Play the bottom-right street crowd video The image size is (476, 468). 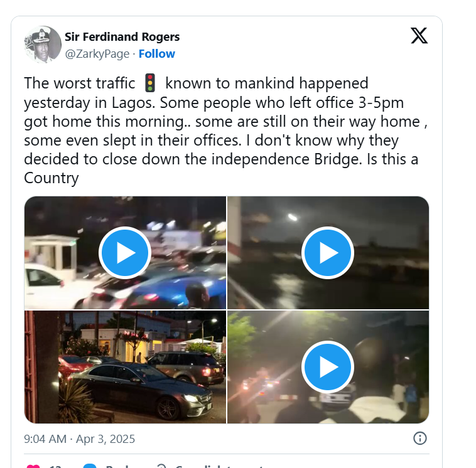pyautogui.click(x=328, y=367)
